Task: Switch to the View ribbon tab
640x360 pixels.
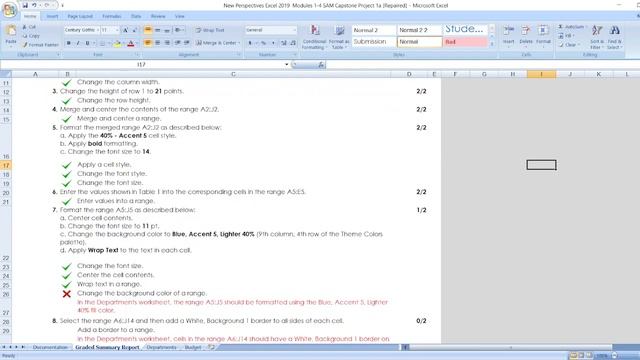Action: pyautogui.click(x=180, y=16)
